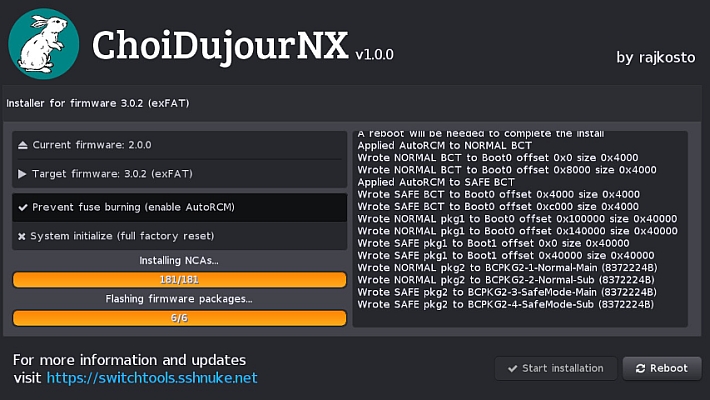This screenshot has width=710, height=400.
Task: Enable System initialize full factory reset
Action: [179, 236]
